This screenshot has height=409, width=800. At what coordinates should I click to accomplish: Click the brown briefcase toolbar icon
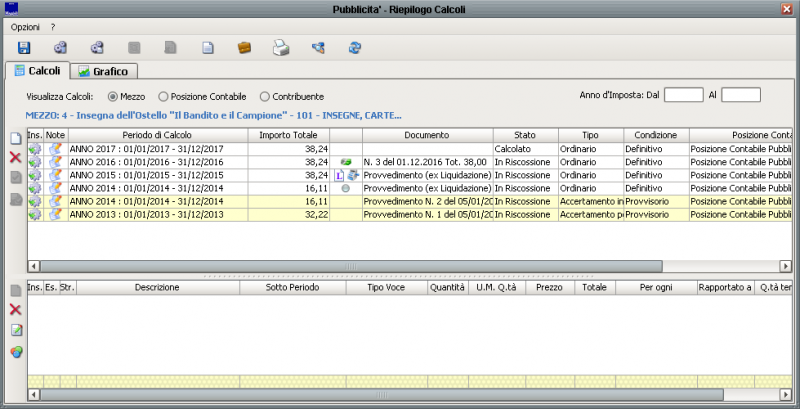coord(245,47)
